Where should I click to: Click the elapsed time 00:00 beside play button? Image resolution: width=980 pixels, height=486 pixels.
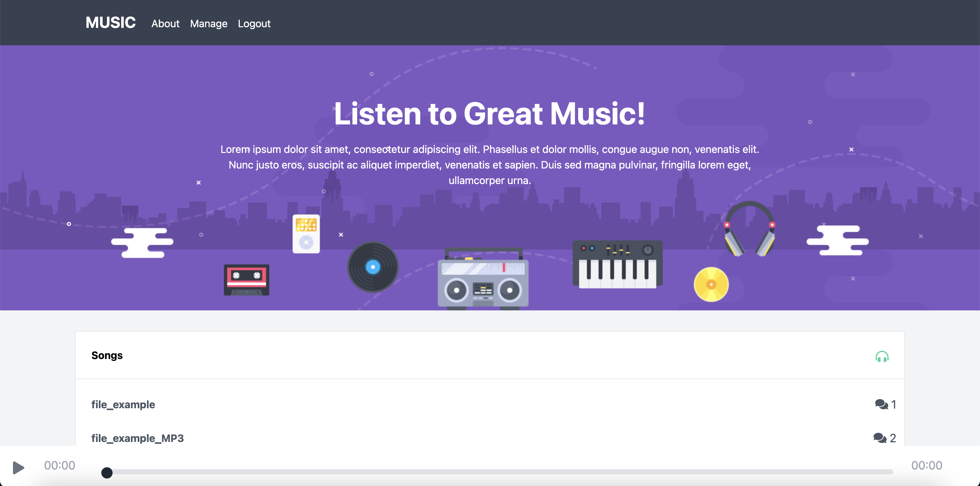pos(60,465)
